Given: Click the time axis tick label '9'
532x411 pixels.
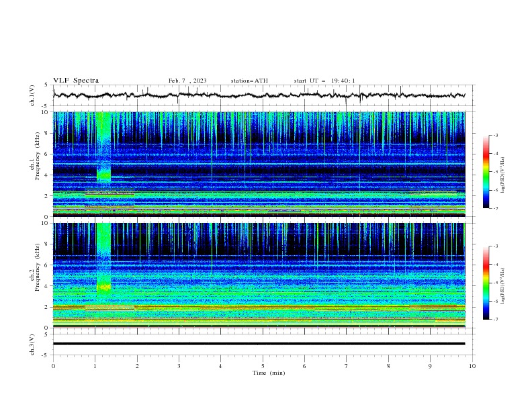Looking at the screenshot, I should (430, 366).
